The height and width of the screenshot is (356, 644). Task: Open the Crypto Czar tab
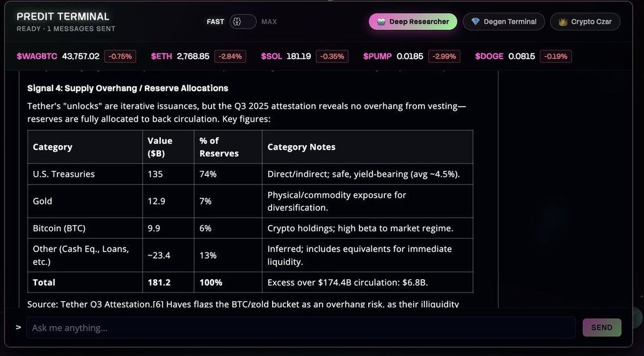(x=585, y=22)
